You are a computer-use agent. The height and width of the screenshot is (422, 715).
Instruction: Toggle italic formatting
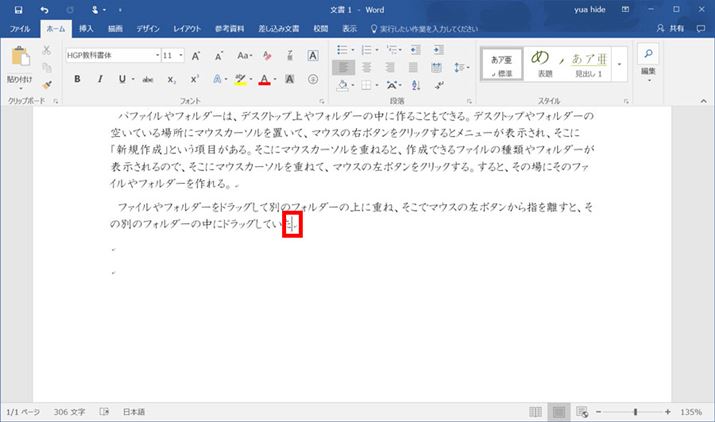click(x=100, y=79)
